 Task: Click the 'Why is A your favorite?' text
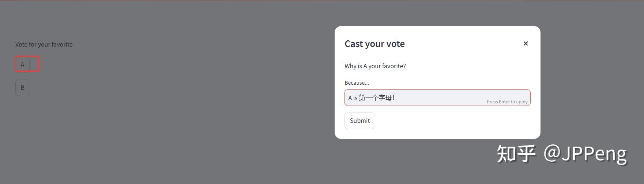(x=375, y=66)
